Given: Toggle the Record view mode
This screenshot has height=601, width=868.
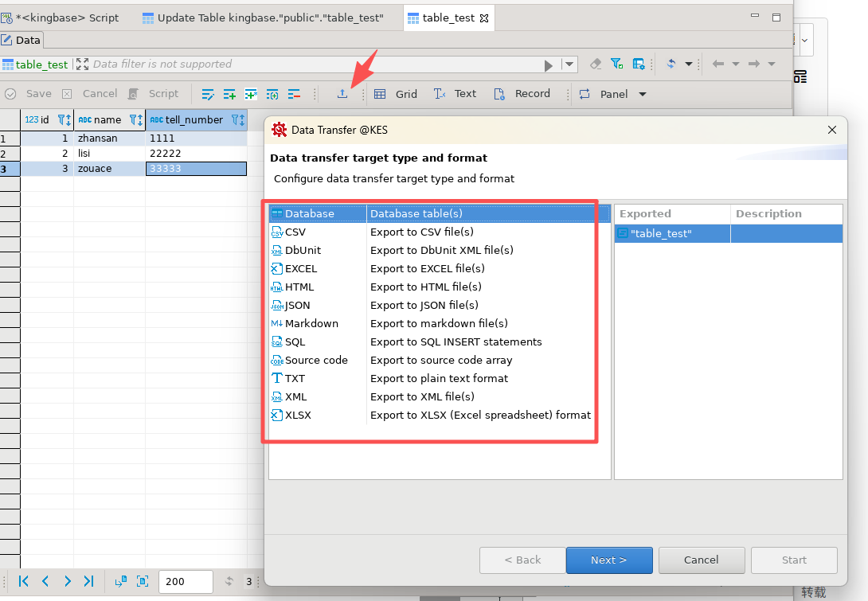Looking at the screenshot, I should coord(522,94).
